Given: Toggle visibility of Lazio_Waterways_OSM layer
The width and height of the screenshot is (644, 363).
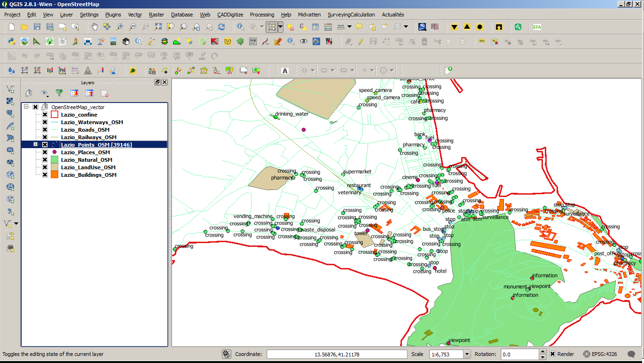Looking at the screenshot, I should [45, 122].
